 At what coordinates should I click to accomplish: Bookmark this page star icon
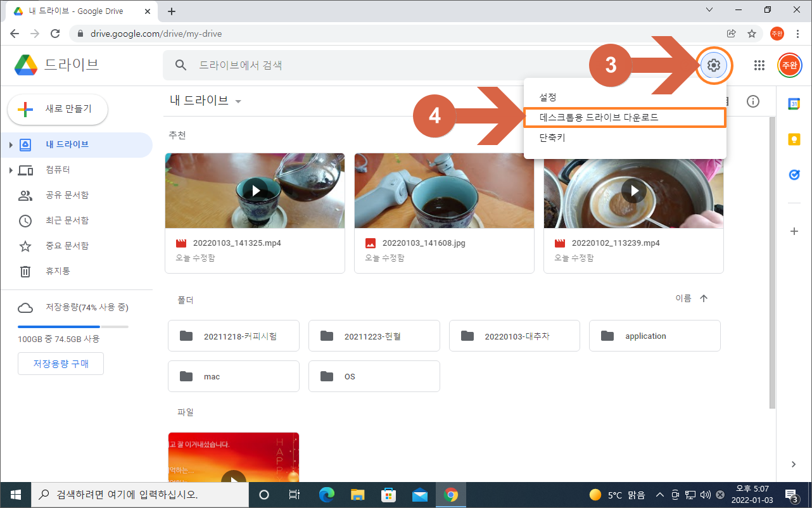[x=752, y=34]
